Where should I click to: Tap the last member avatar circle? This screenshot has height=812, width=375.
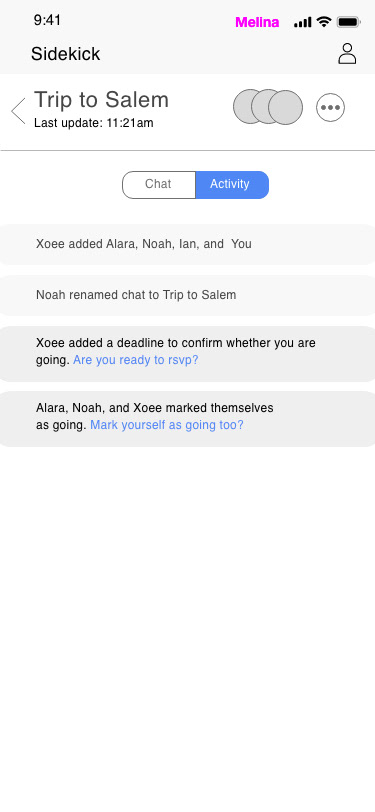coord(285,107)
